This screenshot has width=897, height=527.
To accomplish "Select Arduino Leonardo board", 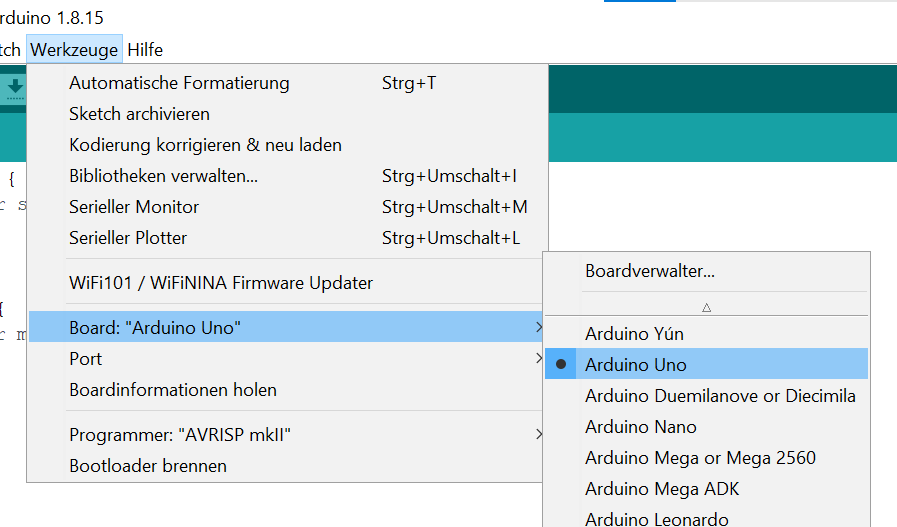I will coord(707,518).
